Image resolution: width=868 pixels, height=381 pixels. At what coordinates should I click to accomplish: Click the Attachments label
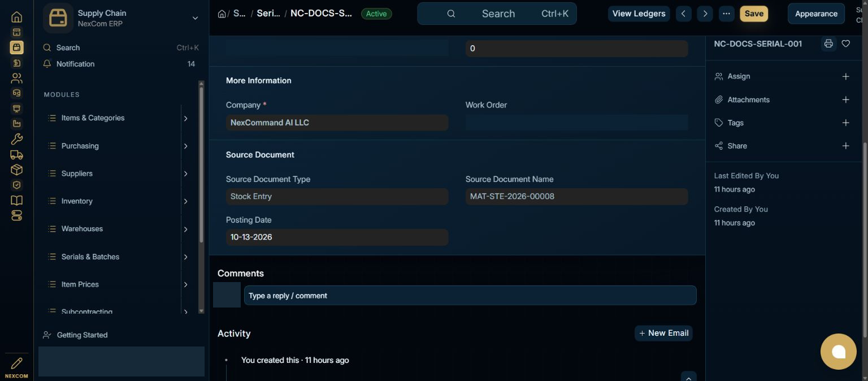(748, 99)
